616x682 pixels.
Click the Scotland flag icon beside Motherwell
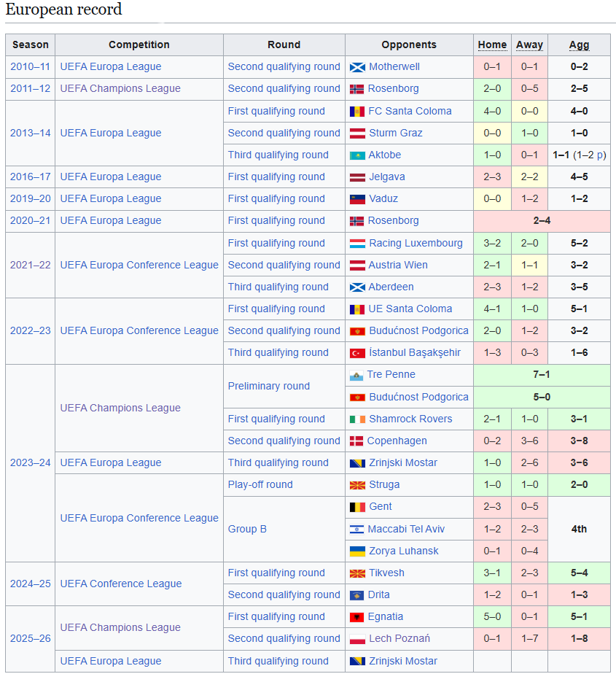coord(357,67)
